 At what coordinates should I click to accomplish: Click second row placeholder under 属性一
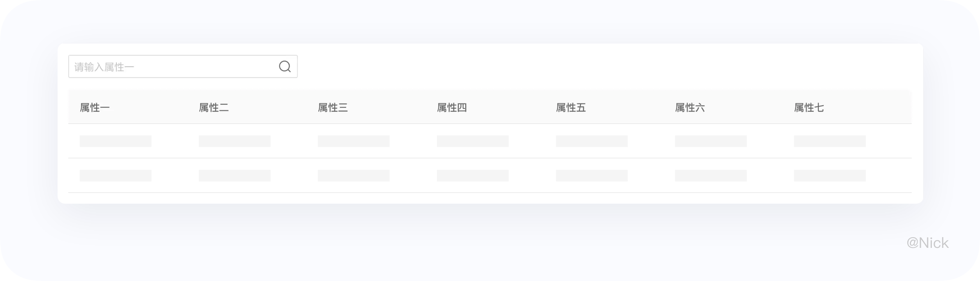click(116, 175)
